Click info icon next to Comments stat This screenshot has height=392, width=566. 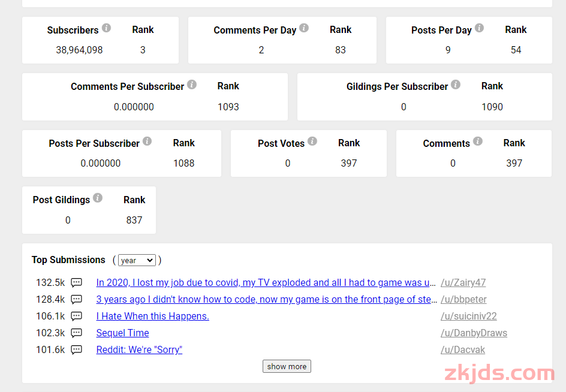[477, 141]
